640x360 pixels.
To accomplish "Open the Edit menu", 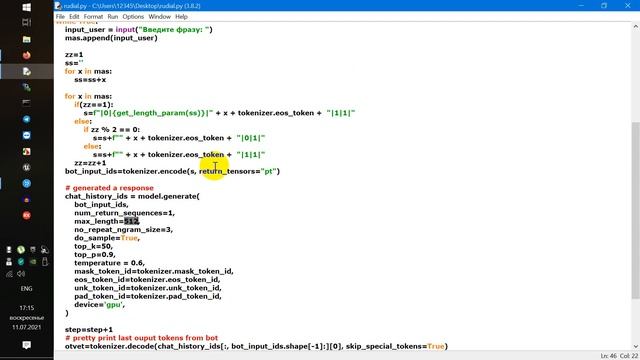I will coord(74,17).
